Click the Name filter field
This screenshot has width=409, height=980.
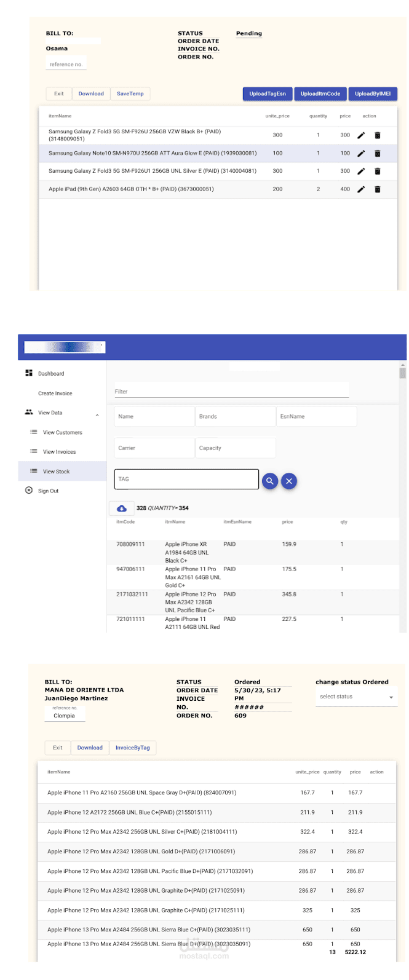click(x=154, y=417)
